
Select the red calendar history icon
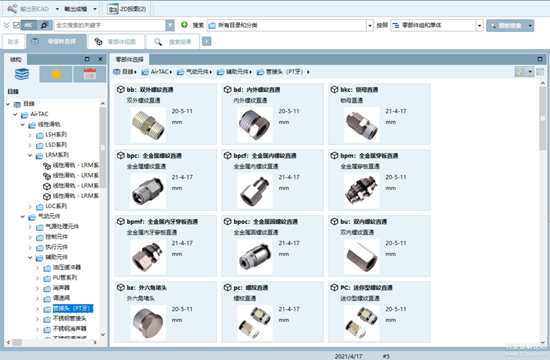pyautogui.click(x=89, y=74)
